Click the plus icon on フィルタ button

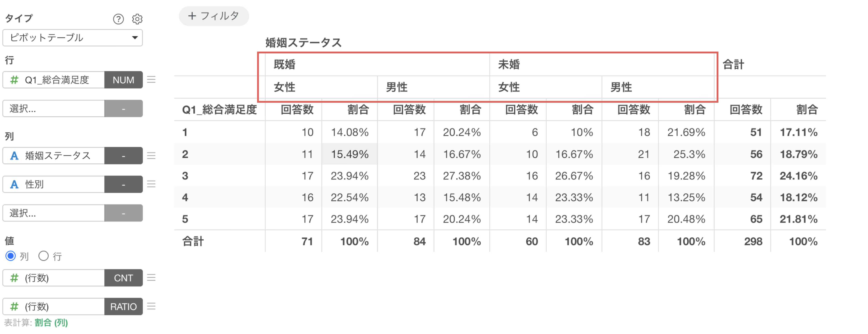click(192, 16)
